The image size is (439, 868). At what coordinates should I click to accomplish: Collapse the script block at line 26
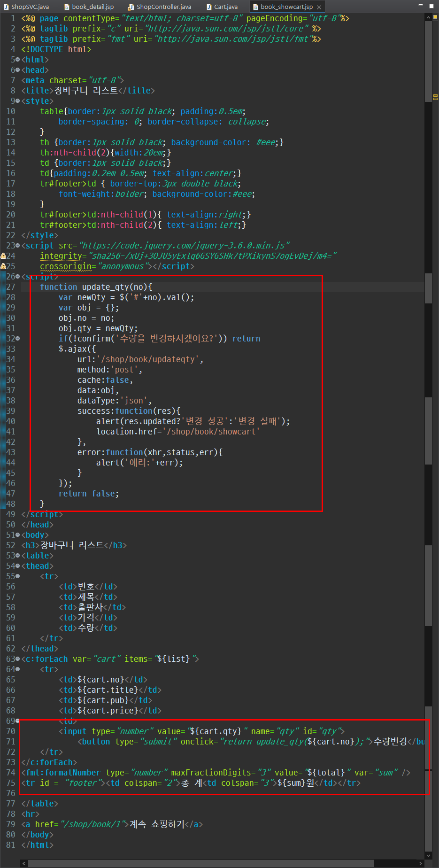click(18, 276)
